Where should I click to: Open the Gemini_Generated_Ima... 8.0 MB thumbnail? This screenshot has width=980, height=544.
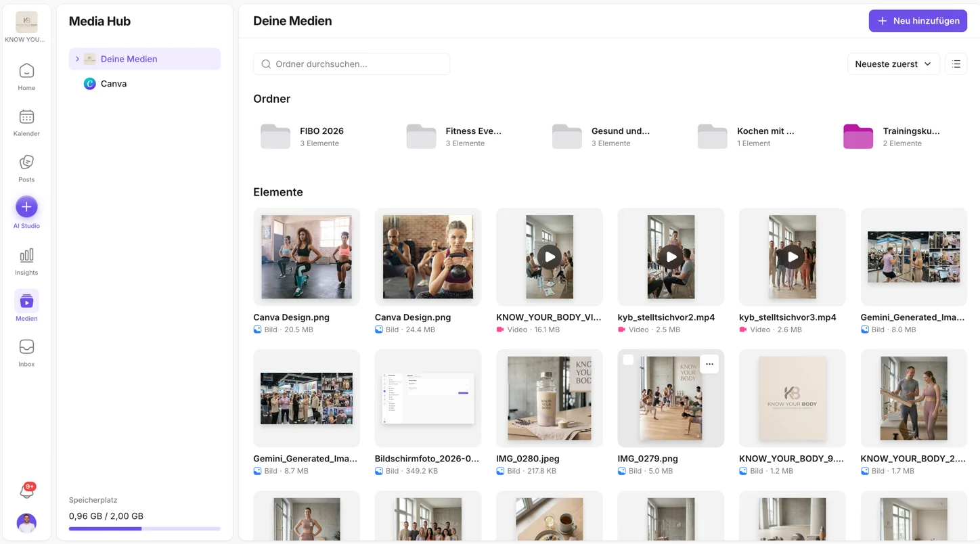coord(914,257)
